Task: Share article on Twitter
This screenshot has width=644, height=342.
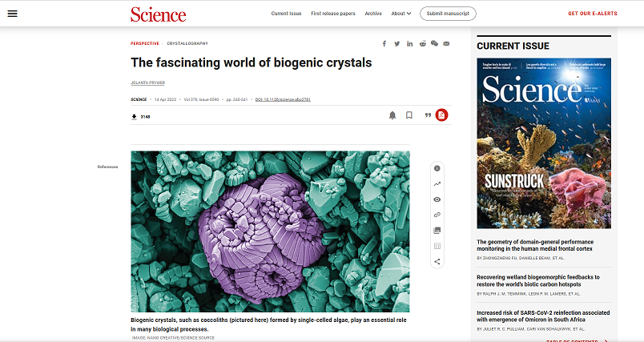Action: pyautogui.click(x=396, y=43)
